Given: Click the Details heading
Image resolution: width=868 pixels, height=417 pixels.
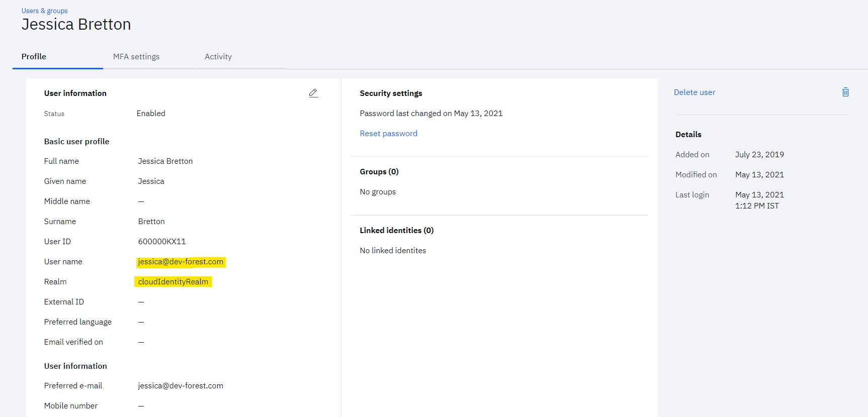Looking at the screenshot, I should tap(688, 135).
